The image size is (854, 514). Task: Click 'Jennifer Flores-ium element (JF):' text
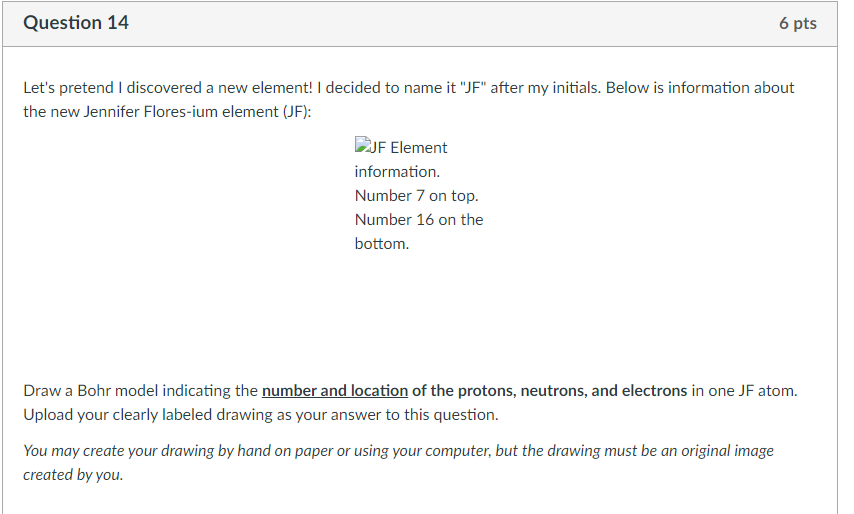(197, 112)
